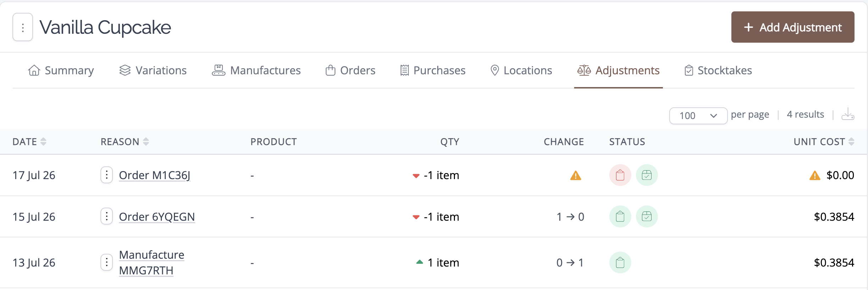The width and height of the screenshot is (868, 290).
Task: Click green bag status icon for Order 6YQEGN
Action: click(x=620, y=216)
